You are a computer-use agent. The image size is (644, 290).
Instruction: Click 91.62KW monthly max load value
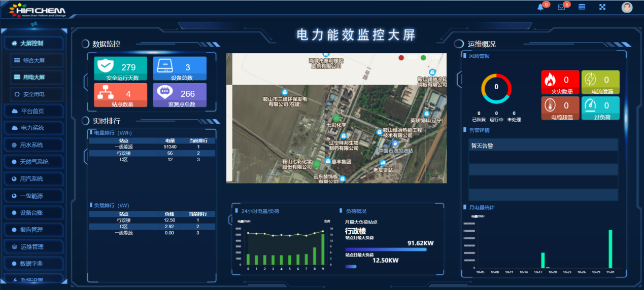pos(420,243)
